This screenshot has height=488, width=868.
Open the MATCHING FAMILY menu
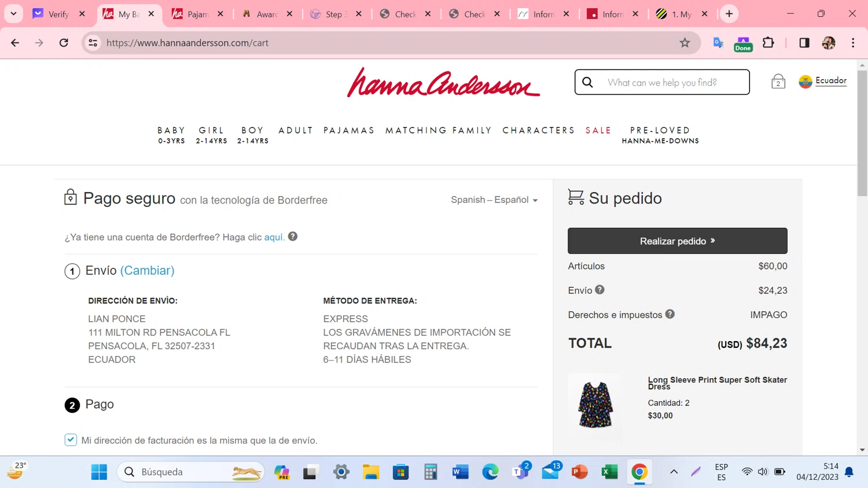439,131
